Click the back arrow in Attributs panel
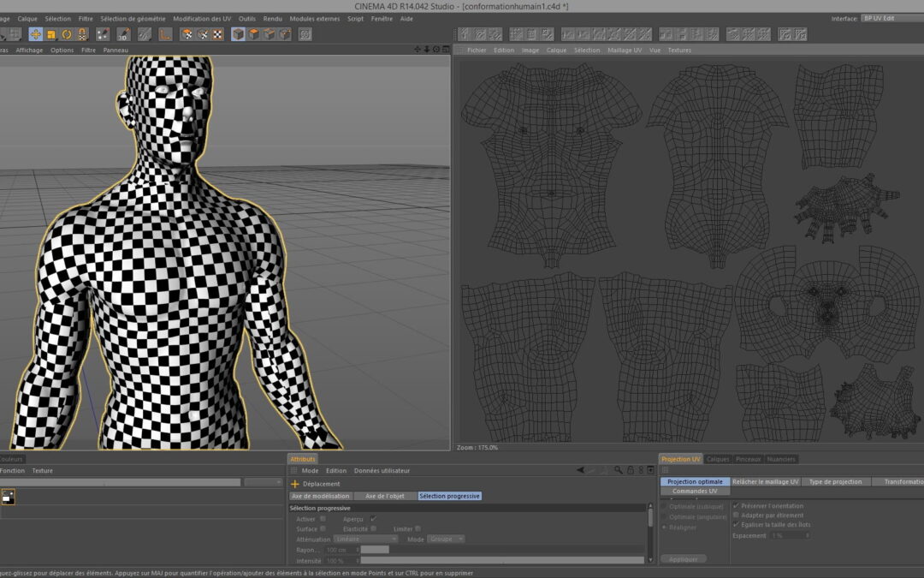Screen dimensions: 924x578 [580, 470]
